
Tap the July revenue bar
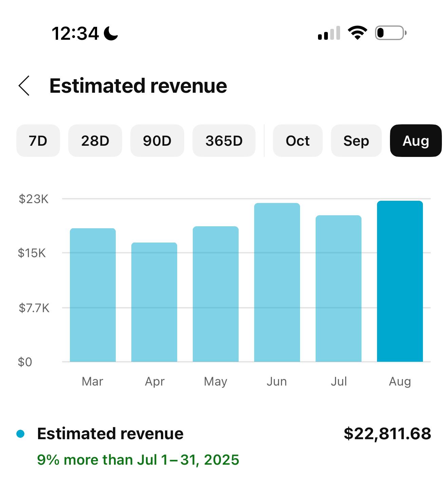338,288
